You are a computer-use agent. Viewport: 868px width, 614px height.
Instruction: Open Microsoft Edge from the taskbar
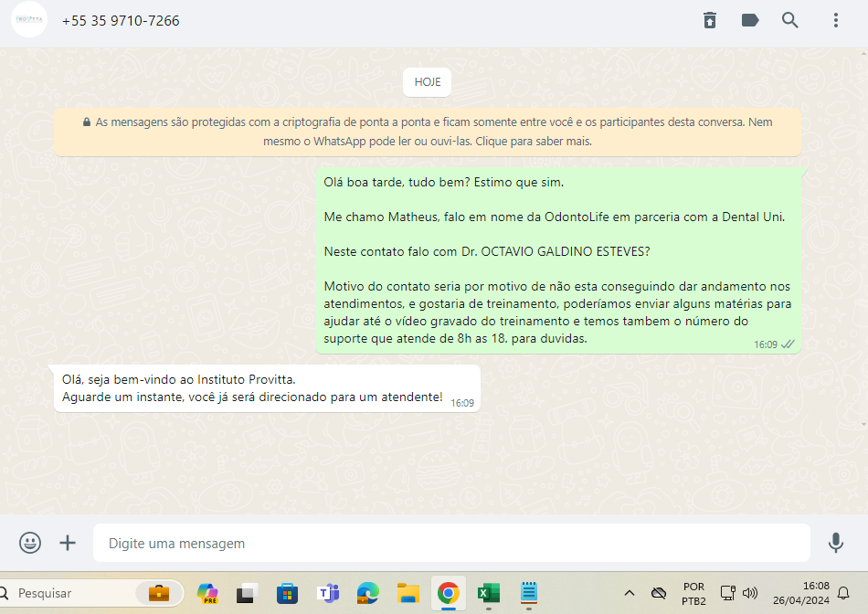[x=367, y=594]
